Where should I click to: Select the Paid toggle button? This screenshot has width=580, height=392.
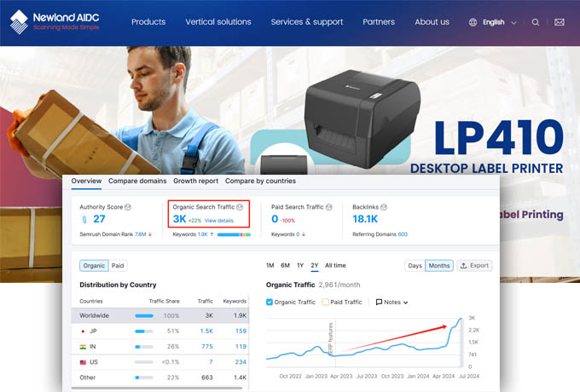click(118, 266)
